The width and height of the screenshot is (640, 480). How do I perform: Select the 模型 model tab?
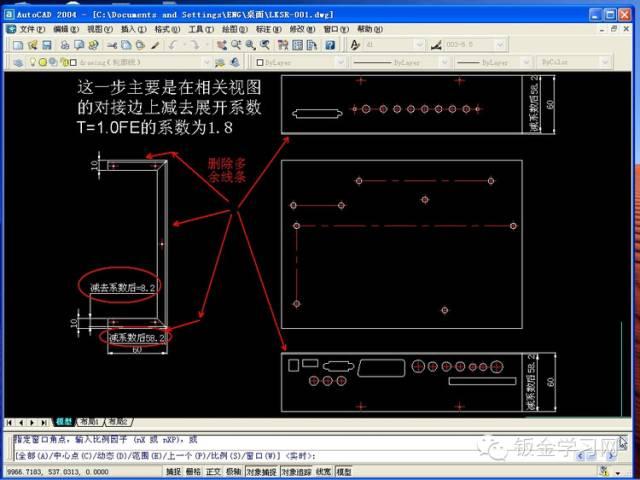[x=64, y=422]
